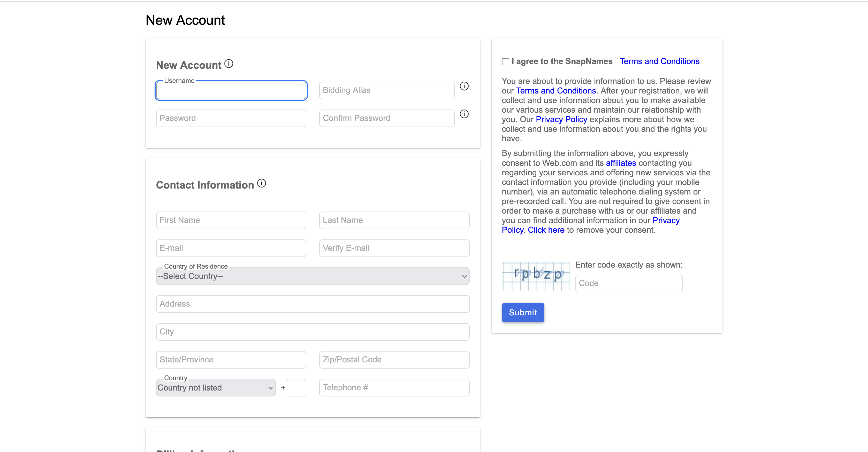Focus the Username field
This screenshot has height=452, width=868.
[x=231, y=90]
